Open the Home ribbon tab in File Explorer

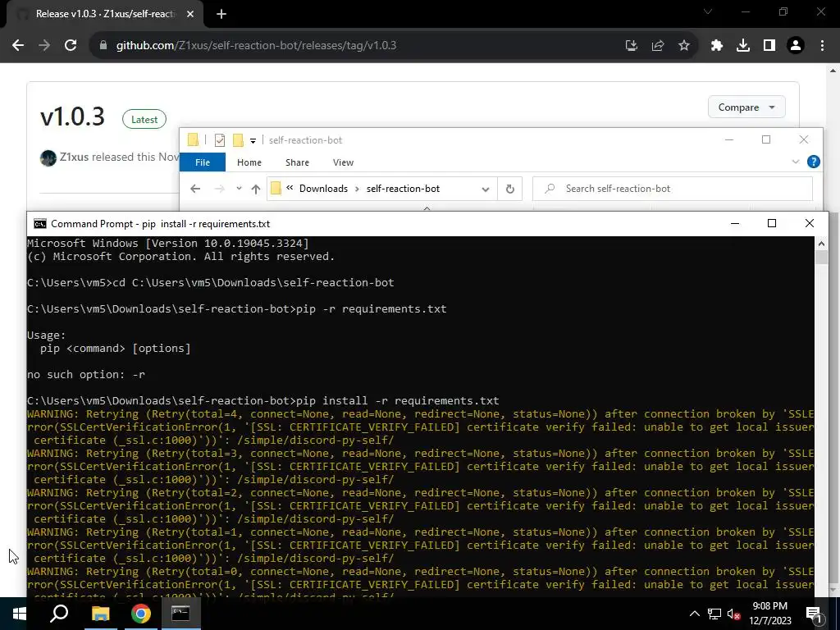click(249, 162)
